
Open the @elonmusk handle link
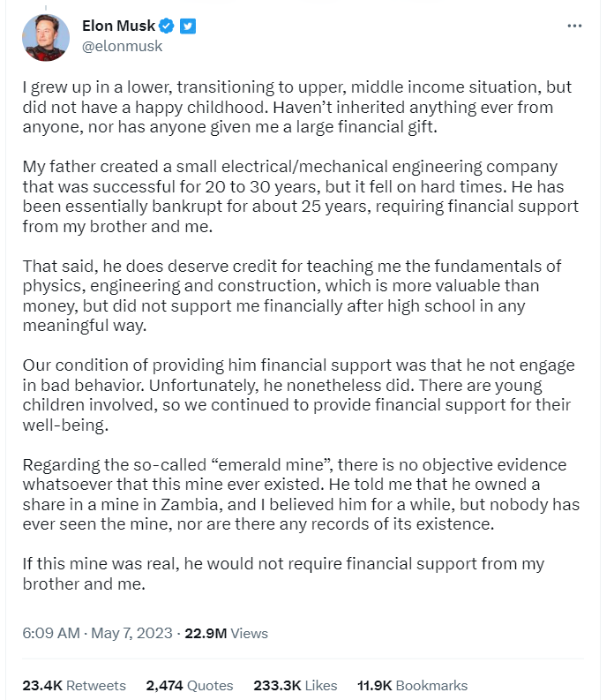point(121,46)
